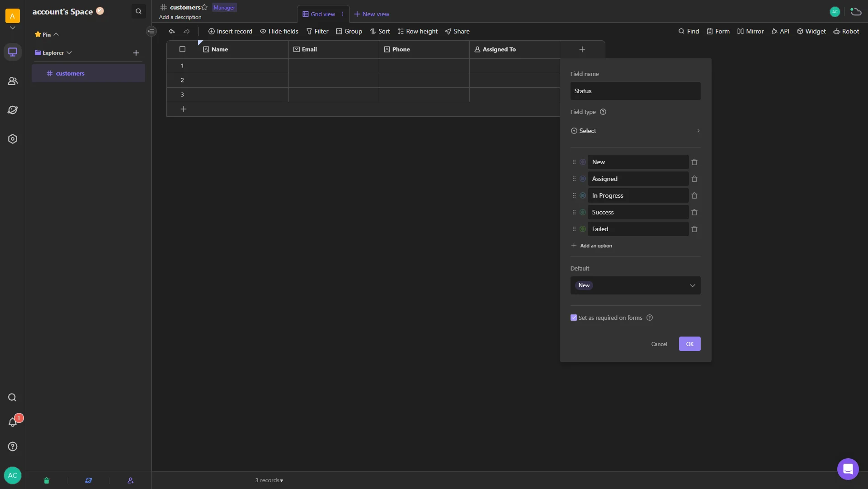Collapse the sidebar panel toggle
The height and width of the screenshot is (489, 868).
point(151,31)
